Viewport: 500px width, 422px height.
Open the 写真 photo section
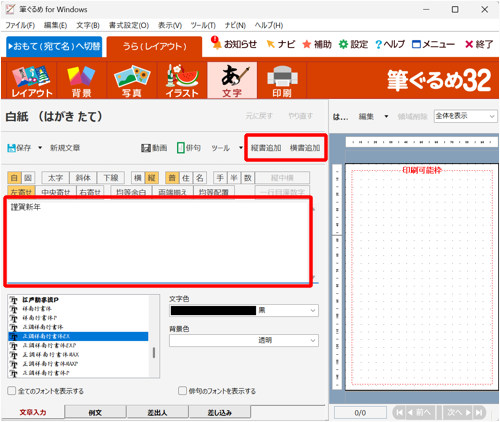[x=132, y=81]
